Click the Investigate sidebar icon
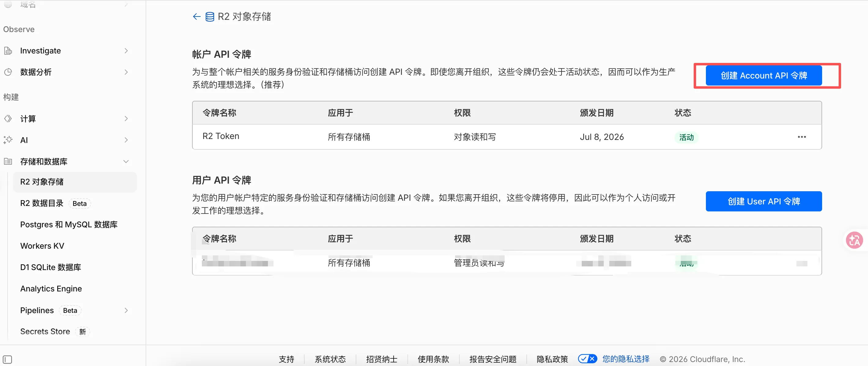Viewport: 868px width, 366px height. (x=8, y=51)
